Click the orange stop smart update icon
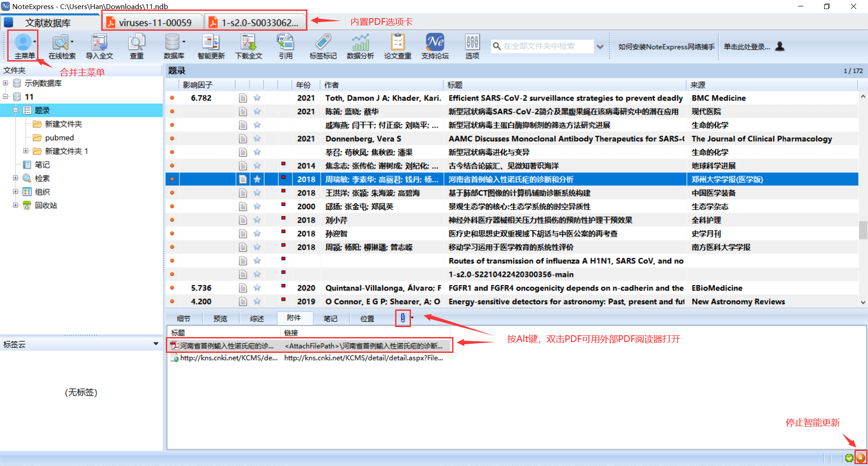868x466 pixels. click(860, 457)
